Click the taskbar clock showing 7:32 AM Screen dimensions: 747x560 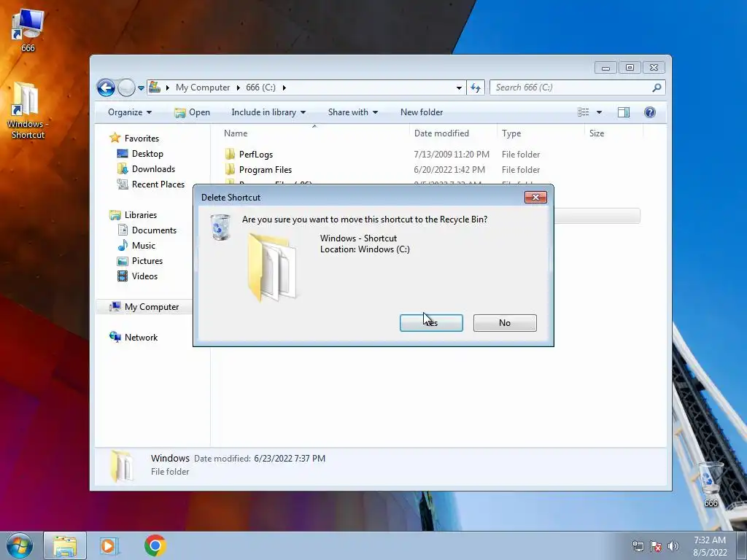click(710, 545)
